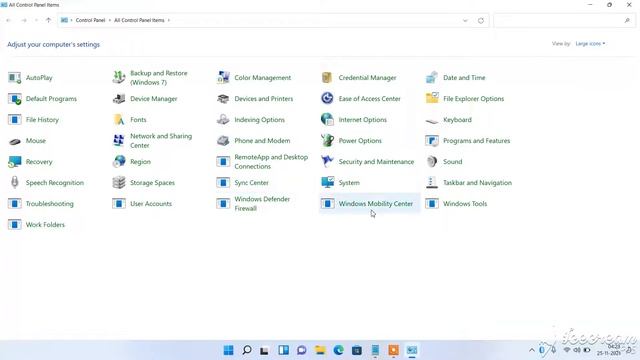
Task: Open the Windows Mobility Center link
Action: 376,204
